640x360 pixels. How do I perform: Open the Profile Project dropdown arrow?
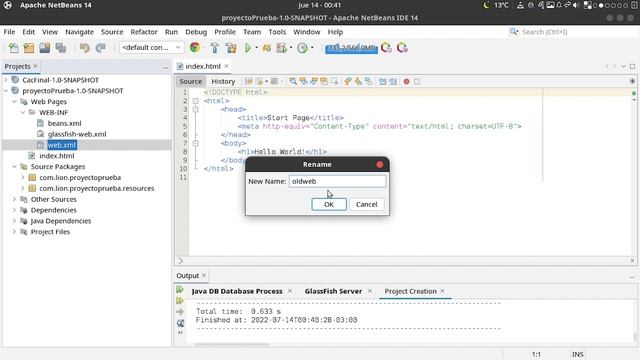(312, 48)
